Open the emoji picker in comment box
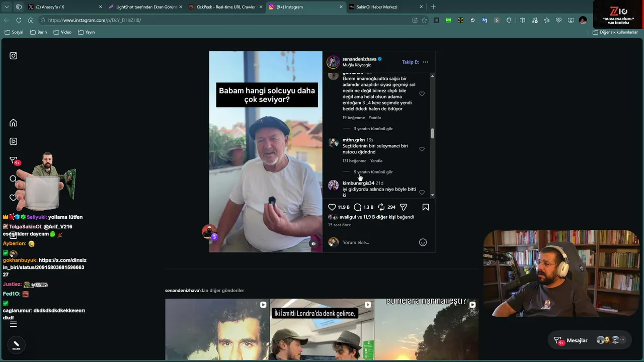The width and height of the screenshot is (644, 362). tap(423, 242)
